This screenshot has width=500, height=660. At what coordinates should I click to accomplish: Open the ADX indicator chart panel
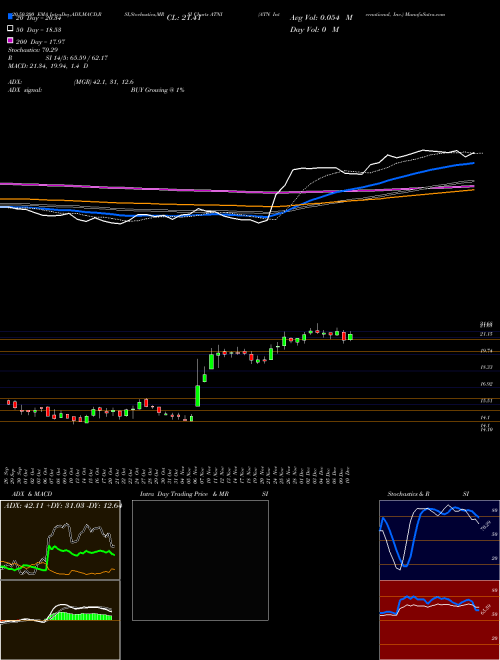click(x=60, y=540)
